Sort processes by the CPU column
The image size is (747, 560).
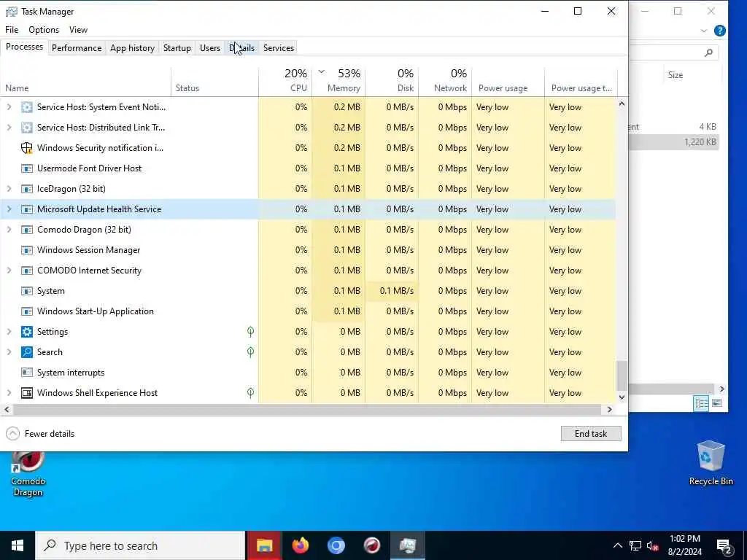285,81
